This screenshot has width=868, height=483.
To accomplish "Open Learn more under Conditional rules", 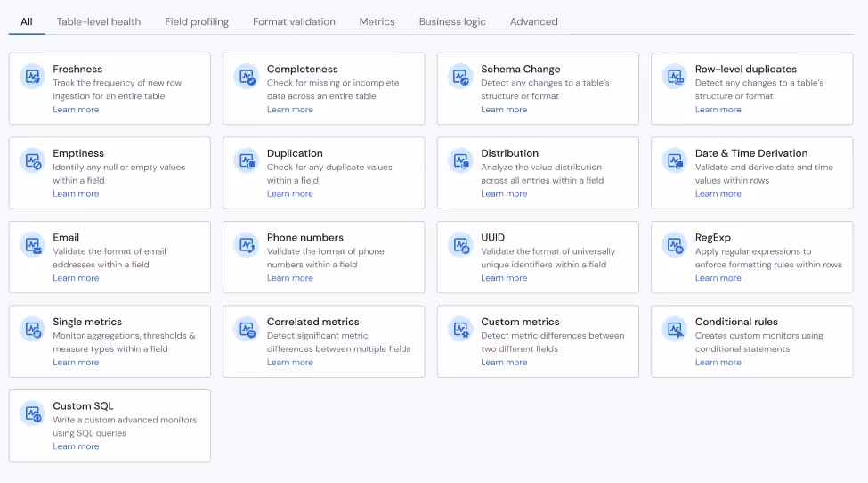I will 718,362.
